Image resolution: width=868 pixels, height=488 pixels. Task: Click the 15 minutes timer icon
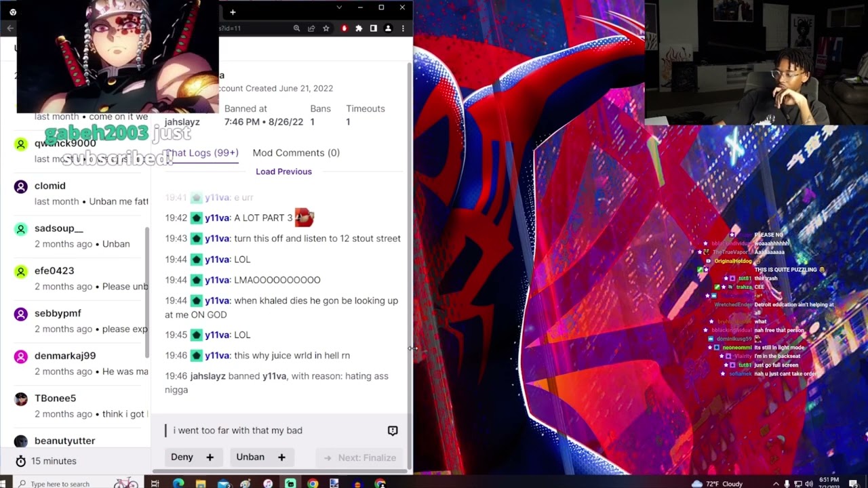click(x=20, y=461)
